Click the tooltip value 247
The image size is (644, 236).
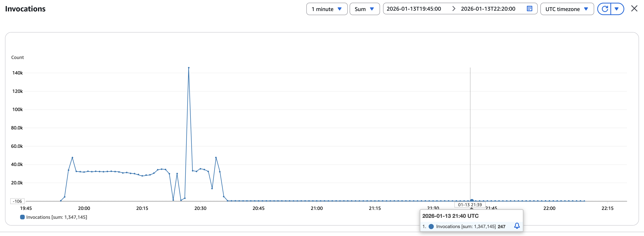pyautogui.click(x=502, y=227)
